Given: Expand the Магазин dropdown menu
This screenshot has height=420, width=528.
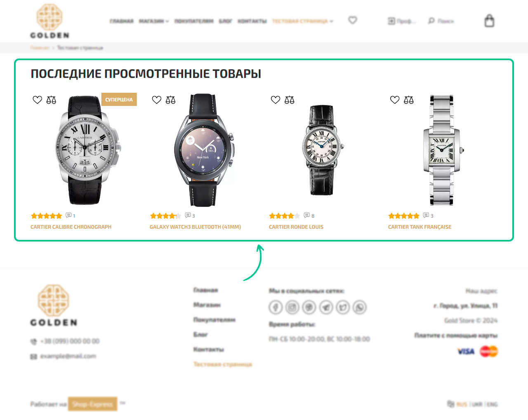Looking at the screenshot, I should pos(154,21).
